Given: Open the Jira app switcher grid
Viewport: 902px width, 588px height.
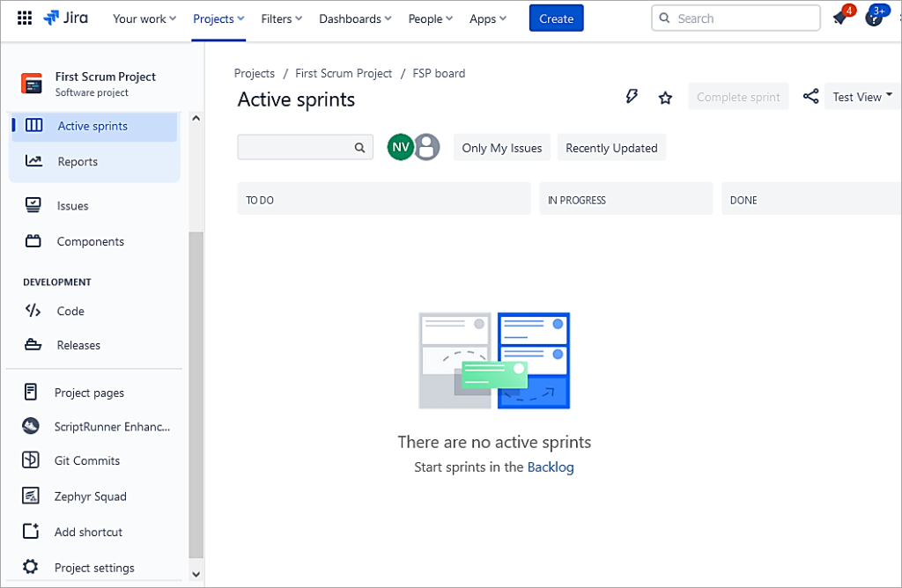Looking at the screenshot, I should 24,18.
